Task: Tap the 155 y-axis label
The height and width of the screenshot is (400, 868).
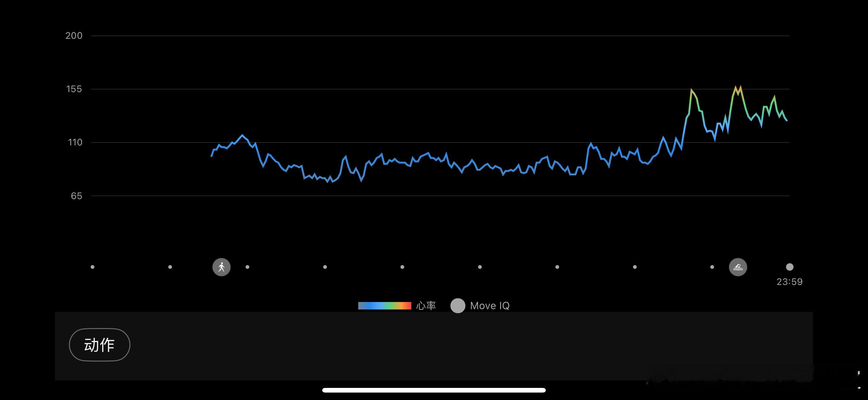Action: click(74, 89)
